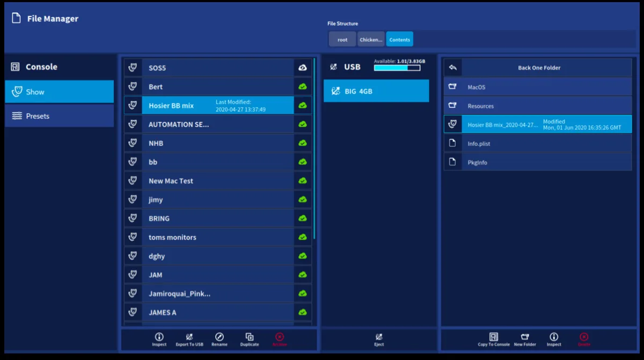
Task: Click the mask icon beside toms monitors
Action: pos(133,237)
